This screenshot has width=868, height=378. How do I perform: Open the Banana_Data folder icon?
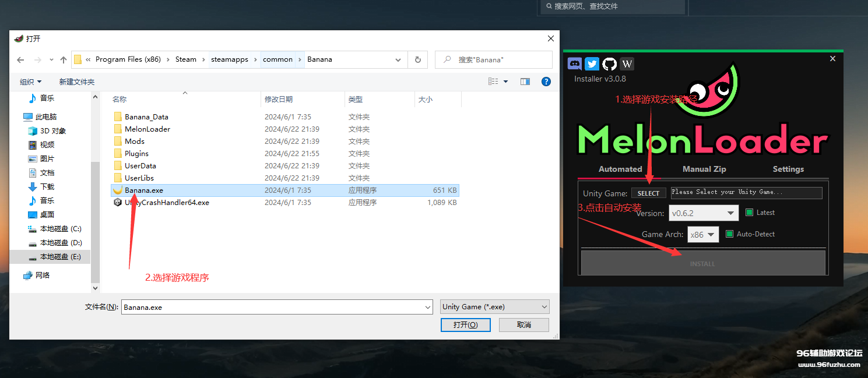(x=117, y=116)
